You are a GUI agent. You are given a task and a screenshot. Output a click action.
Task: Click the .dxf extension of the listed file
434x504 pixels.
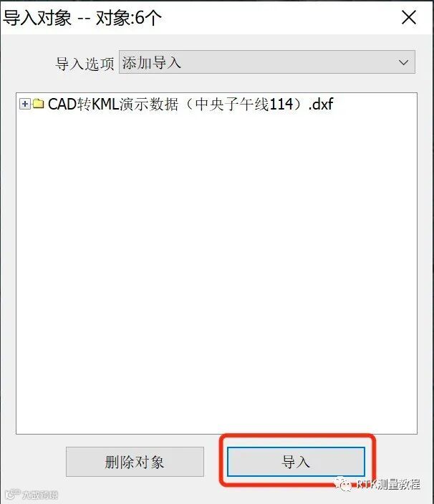tap(321, 104)
